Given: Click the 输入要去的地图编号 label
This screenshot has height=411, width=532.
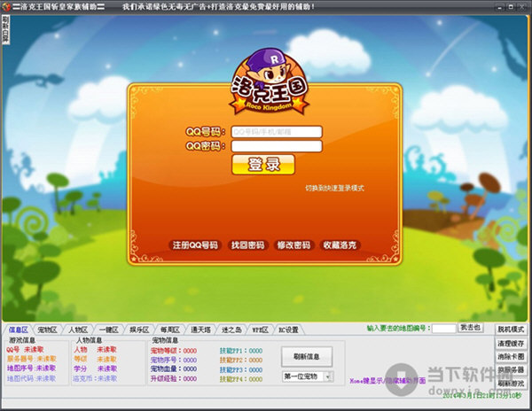Looking at the screenshot, I should click(399, 328).
